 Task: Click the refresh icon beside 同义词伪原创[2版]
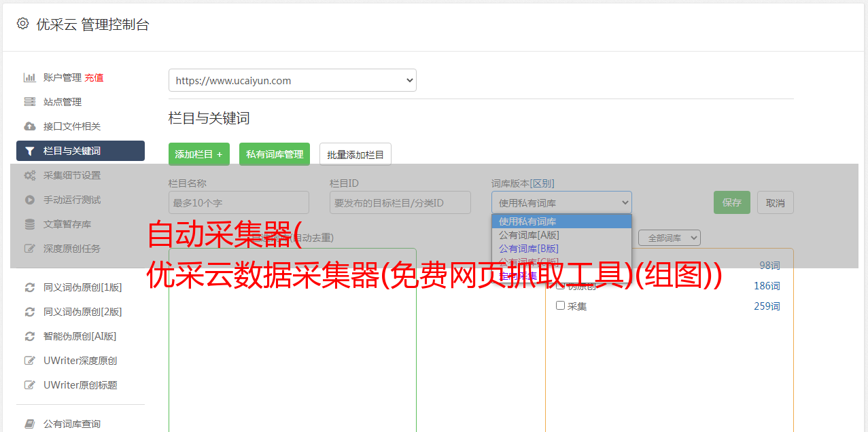(x=30, y=312)
